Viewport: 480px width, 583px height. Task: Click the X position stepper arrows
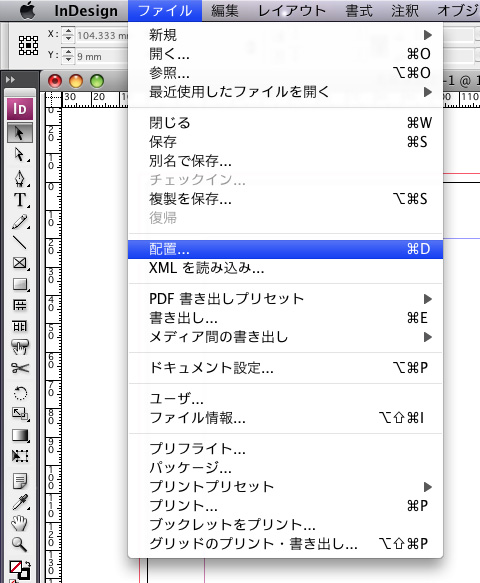pos(68,35)
